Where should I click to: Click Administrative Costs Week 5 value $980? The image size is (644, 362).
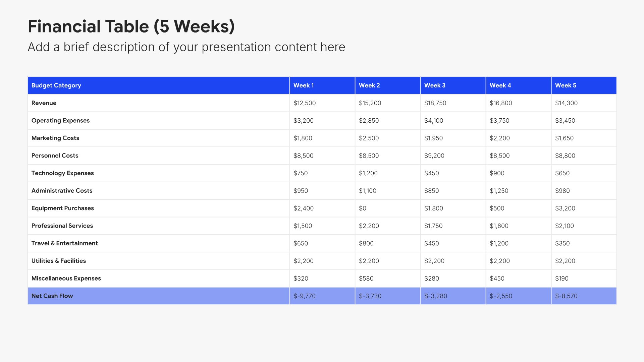click(x=562, y=191)
